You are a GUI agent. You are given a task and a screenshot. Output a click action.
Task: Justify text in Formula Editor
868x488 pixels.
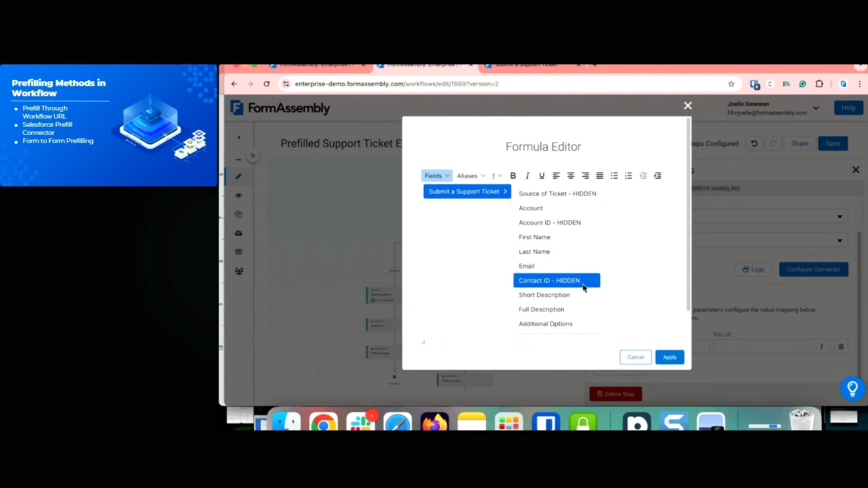599,176
